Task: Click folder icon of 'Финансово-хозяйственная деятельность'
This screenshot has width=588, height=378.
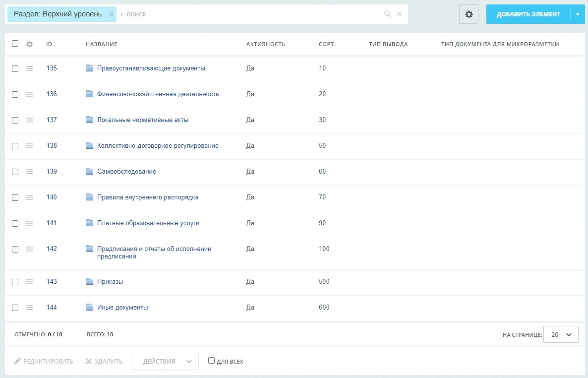Action: coord(89,94)
